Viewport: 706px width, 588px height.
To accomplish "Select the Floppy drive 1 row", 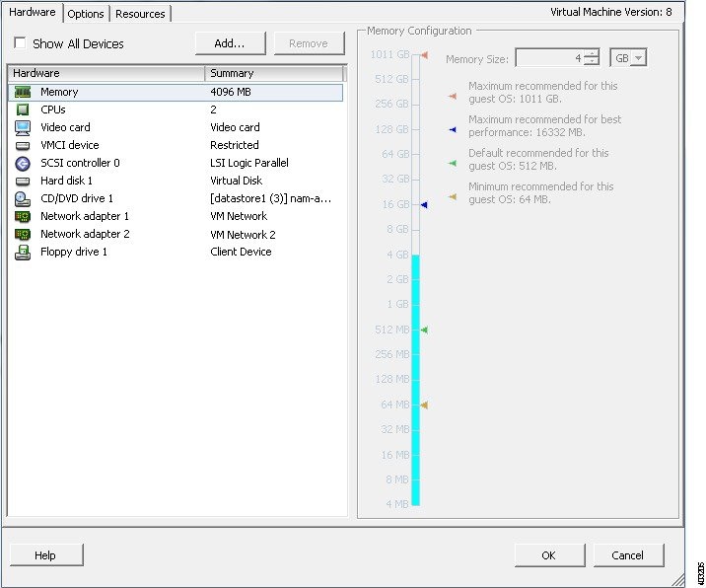I will (176, 252).
